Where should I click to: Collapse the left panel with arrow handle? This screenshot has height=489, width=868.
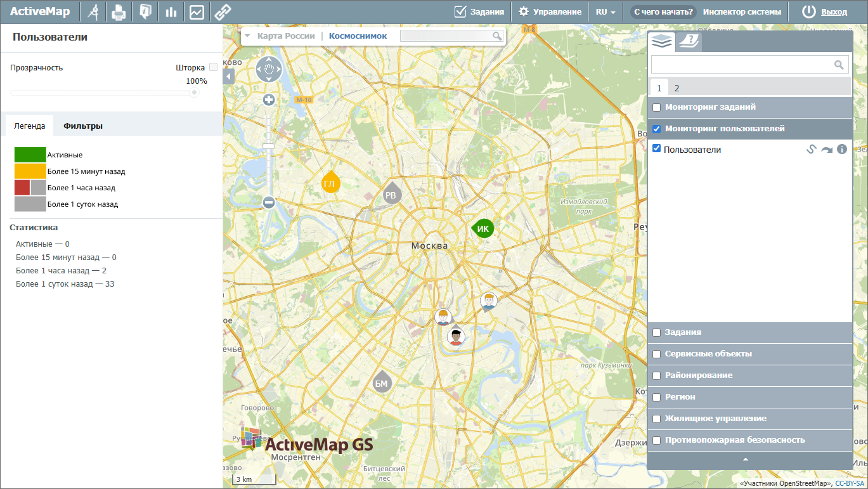[x=229, y=77]
